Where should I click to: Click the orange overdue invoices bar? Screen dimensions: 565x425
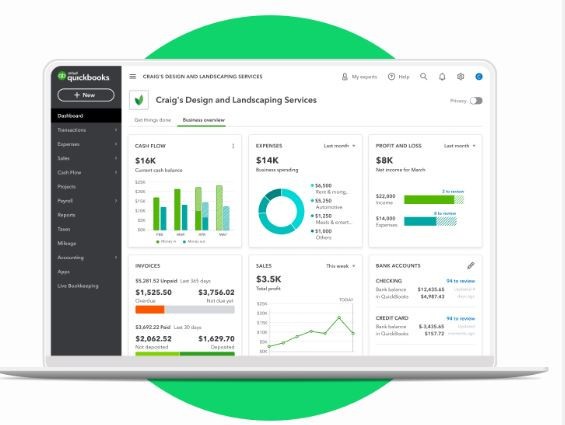[150, 310]
